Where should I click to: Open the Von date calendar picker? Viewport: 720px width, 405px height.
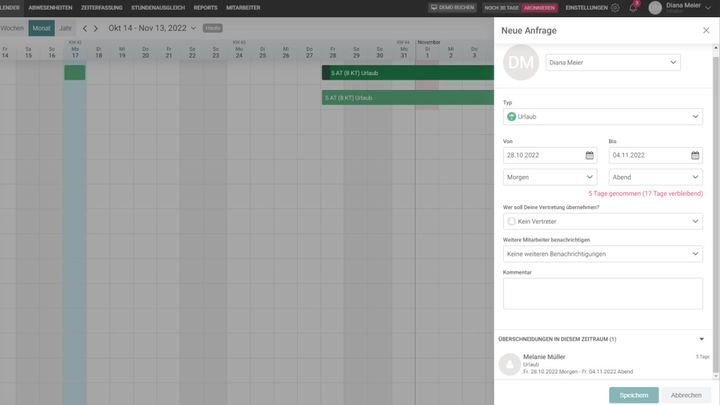pyautogui.click(x=589, y=155)
